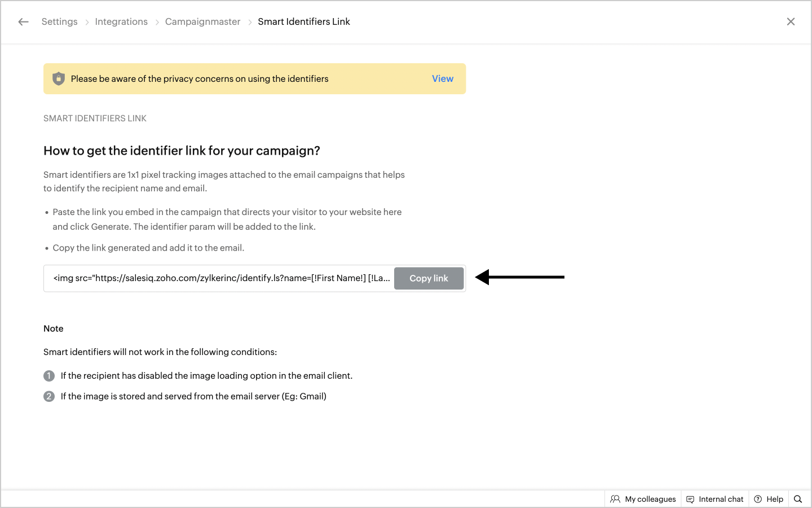Open My colleagues in bottom bar
The image size is (812, 508).
pyautogui.click(x=643, y=499)
